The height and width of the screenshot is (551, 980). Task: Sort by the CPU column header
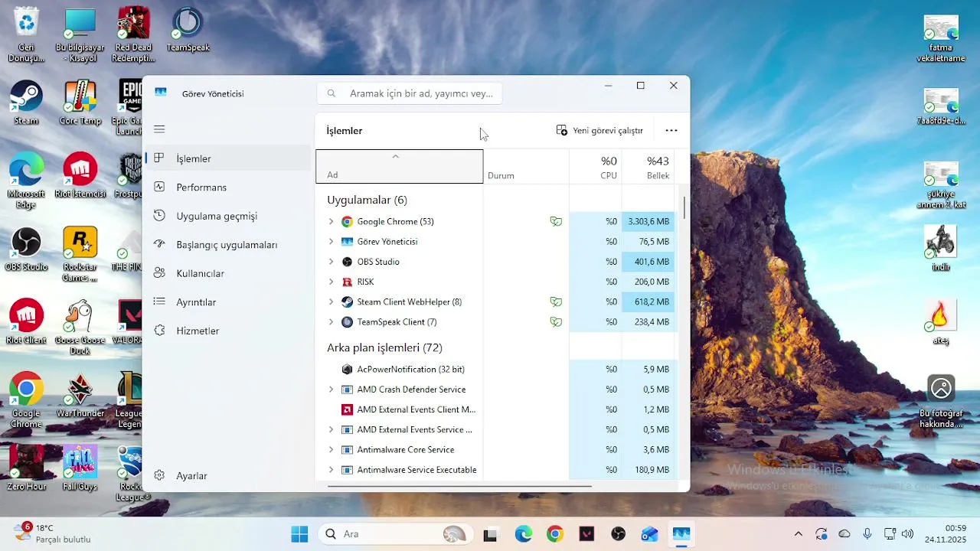click(x=595, y=166)
